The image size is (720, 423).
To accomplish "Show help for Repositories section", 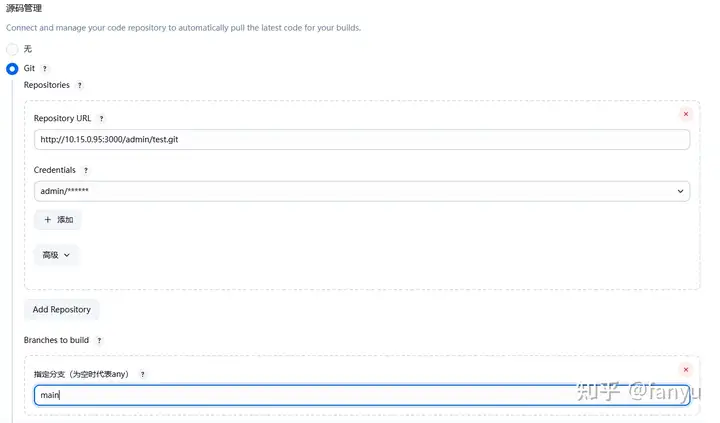I will pos(80,86).
